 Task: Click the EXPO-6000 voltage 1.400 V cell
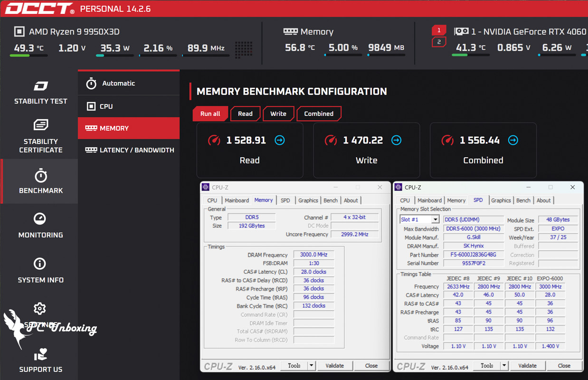[550, 346]
